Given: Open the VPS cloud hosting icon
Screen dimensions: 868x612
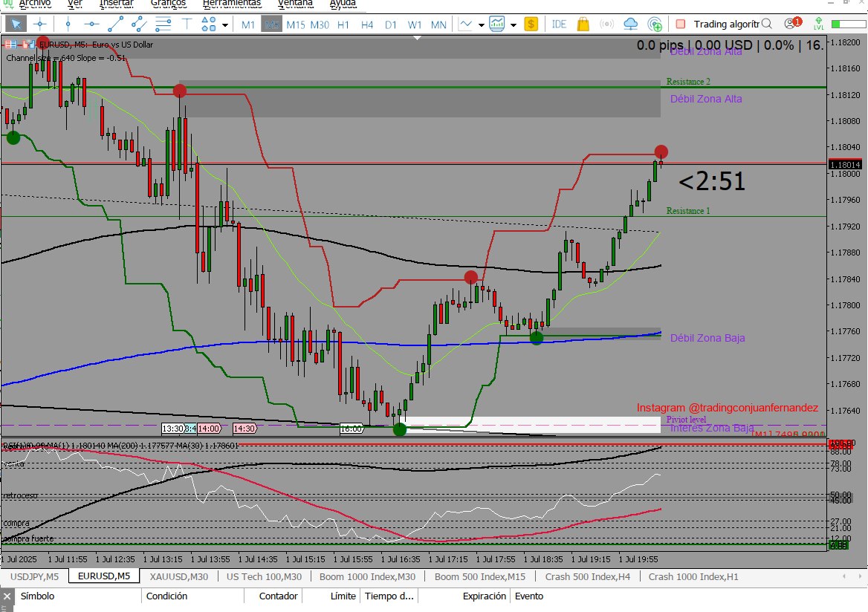Looking at the screenshot, I should tap(631, 25).
